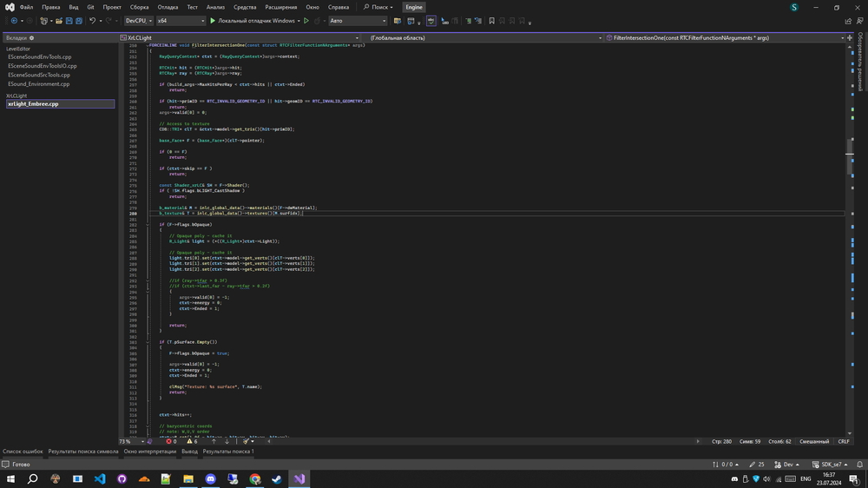Open the Авто combo box

point(358,20)
